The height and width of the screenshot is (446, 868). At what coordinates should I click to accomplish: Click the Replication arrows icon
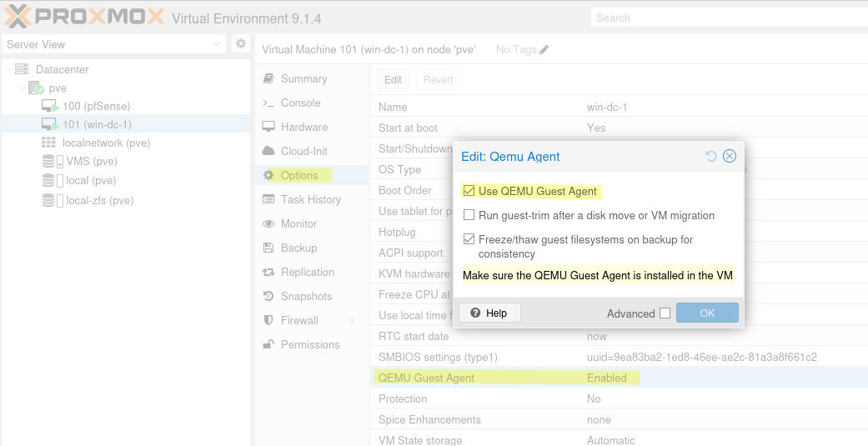coord(268,273)
